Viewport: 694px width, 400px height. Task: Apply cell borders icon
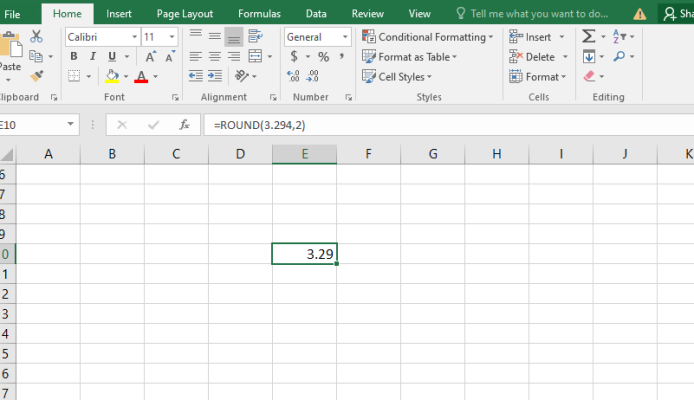74,76
